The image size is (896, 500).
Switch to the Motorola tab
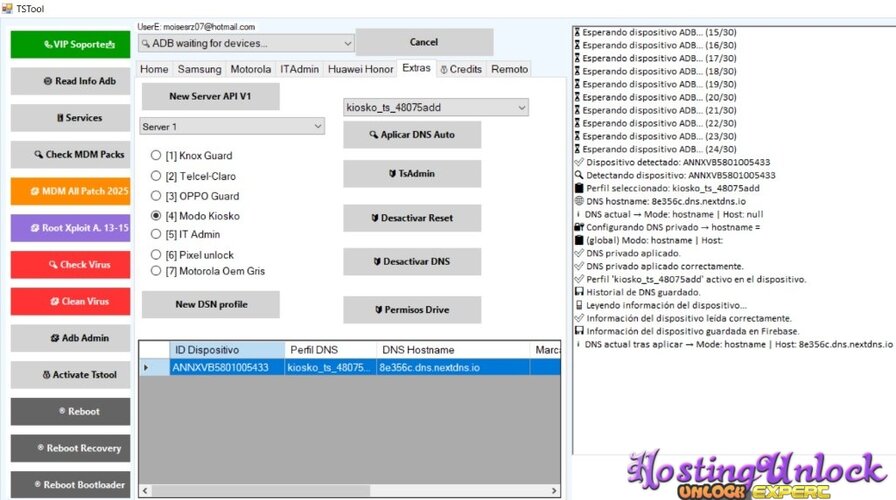point(250,69)
